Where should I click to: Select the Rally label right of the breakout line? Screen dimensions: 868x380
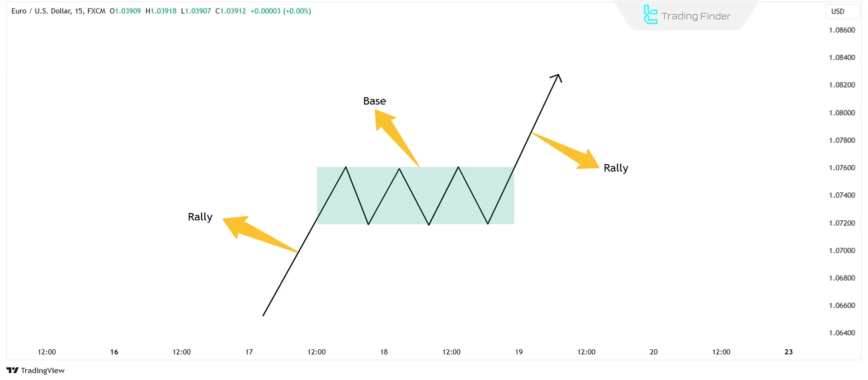pos(616,168)
